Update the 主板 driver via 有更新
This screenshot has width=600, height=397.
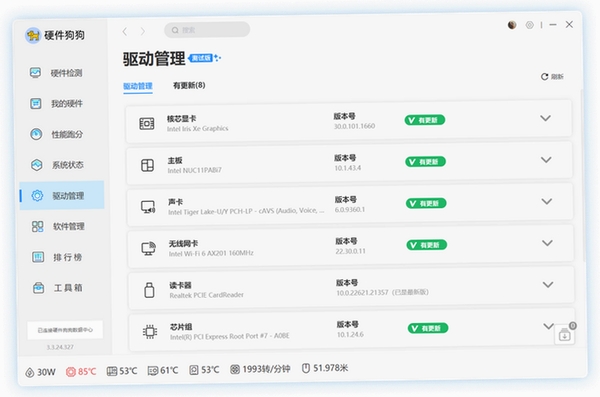pos(425,162)
